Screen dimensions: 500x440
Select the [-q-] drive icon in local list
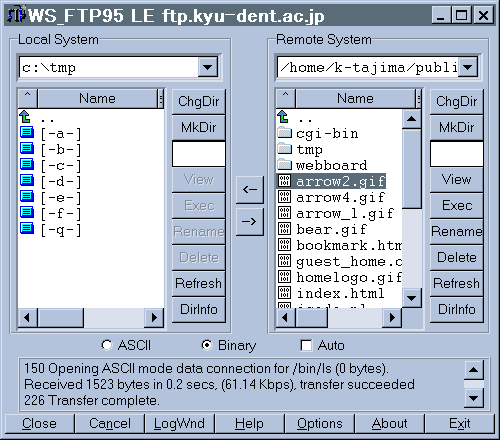point(27,228)
